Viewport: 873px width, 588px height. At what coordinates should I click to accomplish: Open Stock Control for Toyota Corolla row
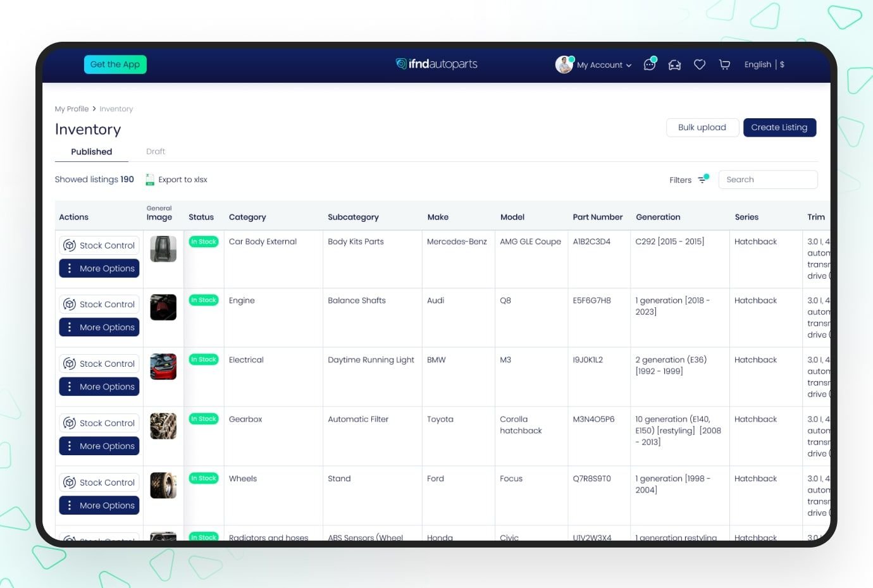point(99,423)
